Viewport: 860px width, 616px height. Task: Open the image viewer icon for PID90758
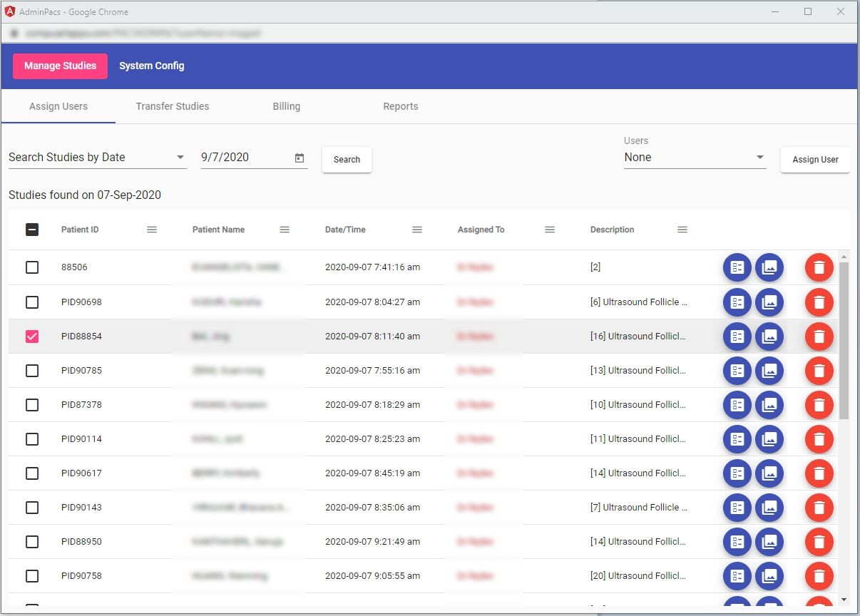tap(769, 576)
